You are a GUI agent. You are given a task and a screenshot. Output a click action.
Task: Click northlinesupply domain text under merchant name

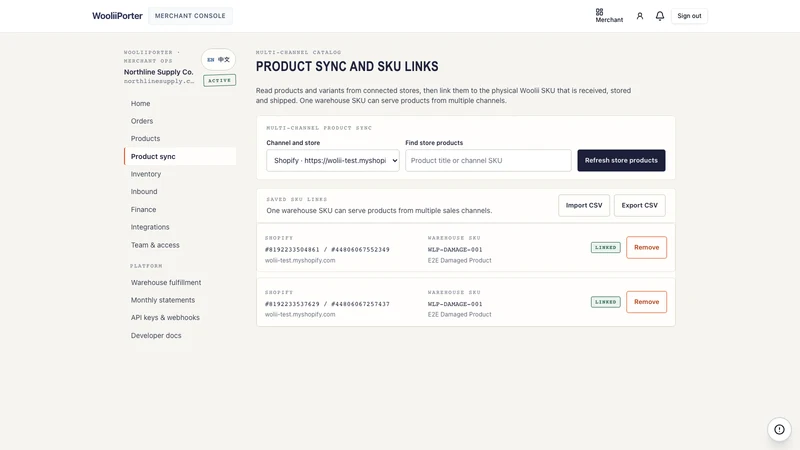[x=159, y=81]
